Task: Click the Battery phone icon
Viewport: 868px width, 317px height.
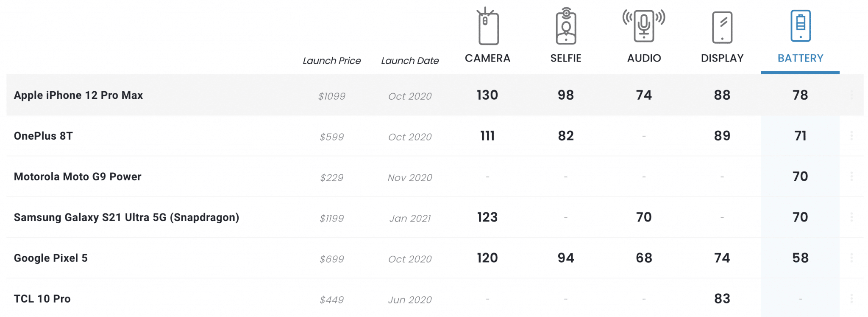Action: point(800,26)
